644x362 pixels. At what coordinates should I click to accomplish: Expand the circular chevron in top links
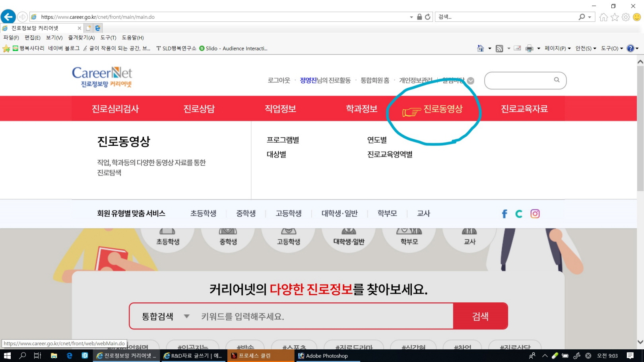[471, 81]
